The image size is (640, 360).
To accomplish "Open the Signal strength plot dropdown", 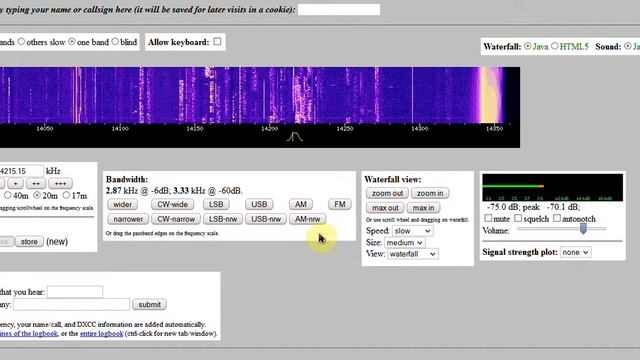I will 576,252.
